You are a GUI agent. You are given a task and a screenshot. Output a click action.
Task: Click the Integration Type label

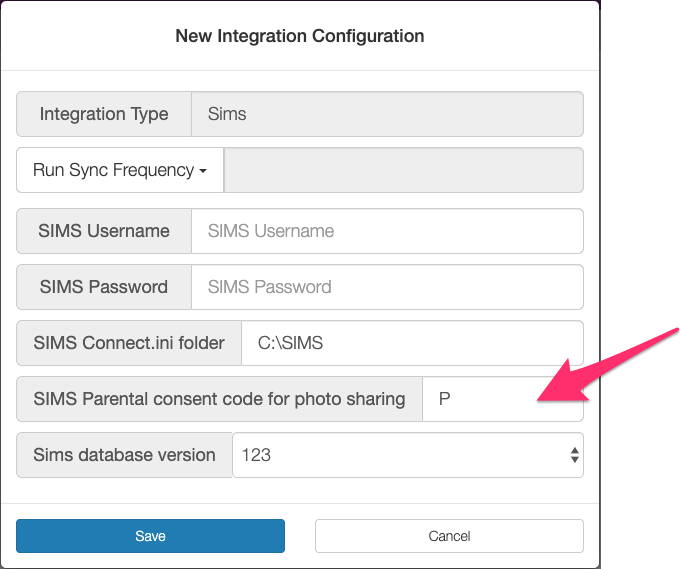click(104, 114)
